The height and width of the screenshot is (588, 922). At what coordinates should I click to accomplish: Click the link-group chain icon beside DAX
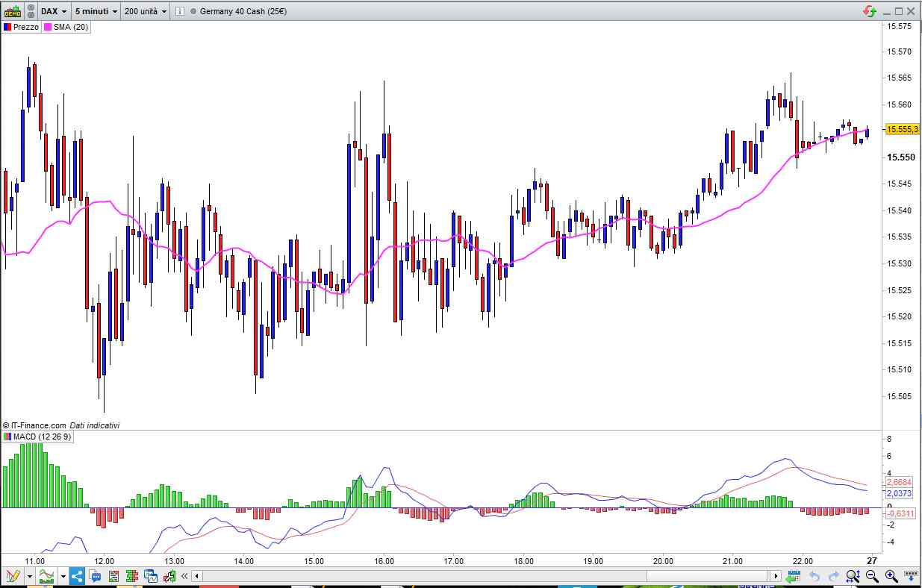pyautogui.click(x=30, y=11)
